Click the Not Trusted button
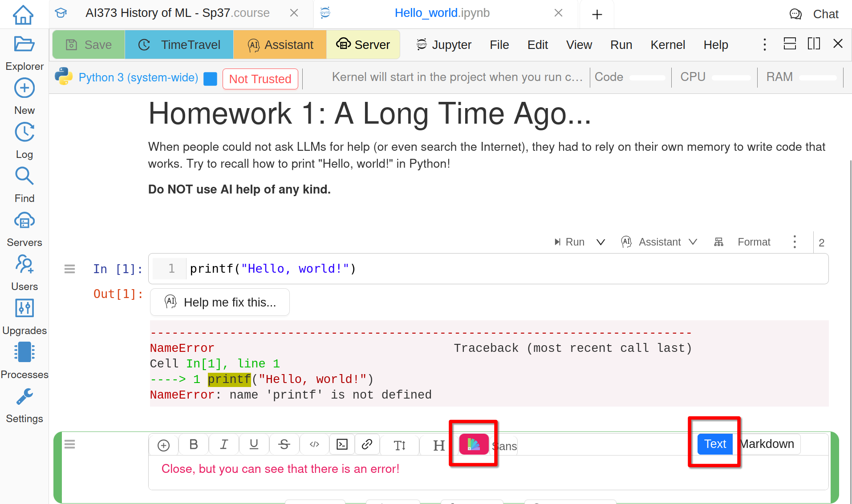Viewport: 852px width, 504px height. (260, 79)
